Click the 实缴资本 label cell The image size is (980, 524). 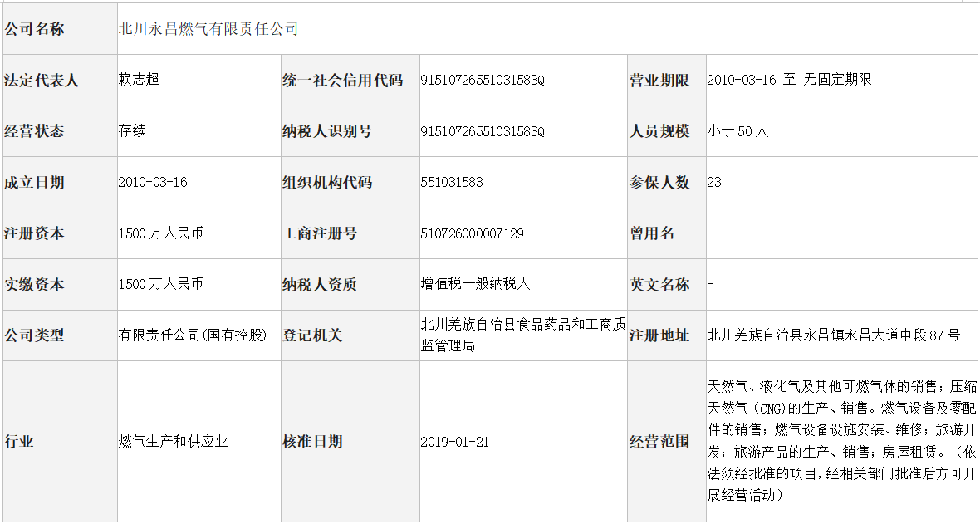coord(60,285)
